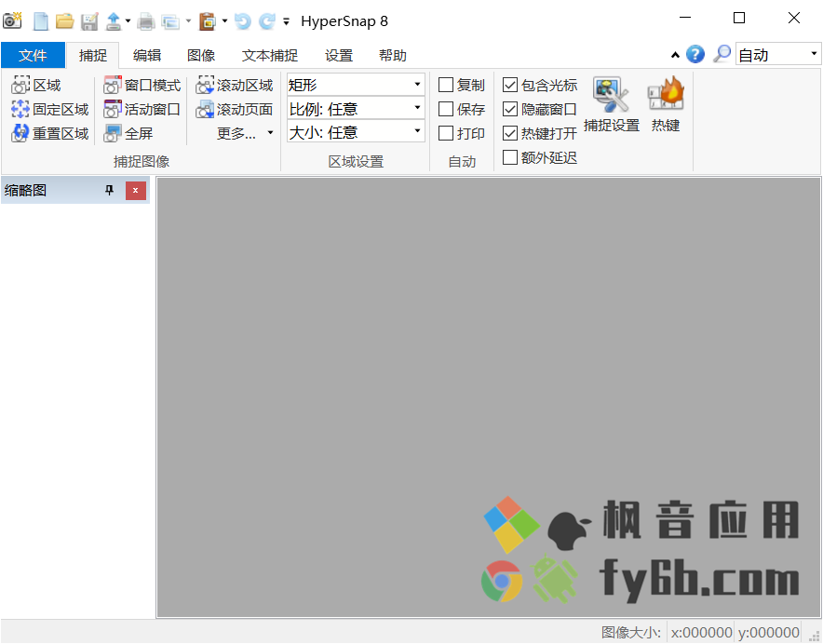Switch to the Help (帮助) tab

click(393, 55)
